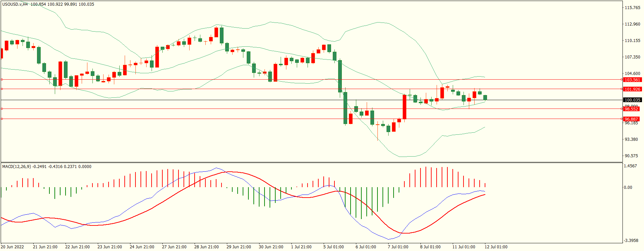This screenshot has width=644, height=251.
Task: Select the 96.887 red price level label
Action: click(631, 119)
